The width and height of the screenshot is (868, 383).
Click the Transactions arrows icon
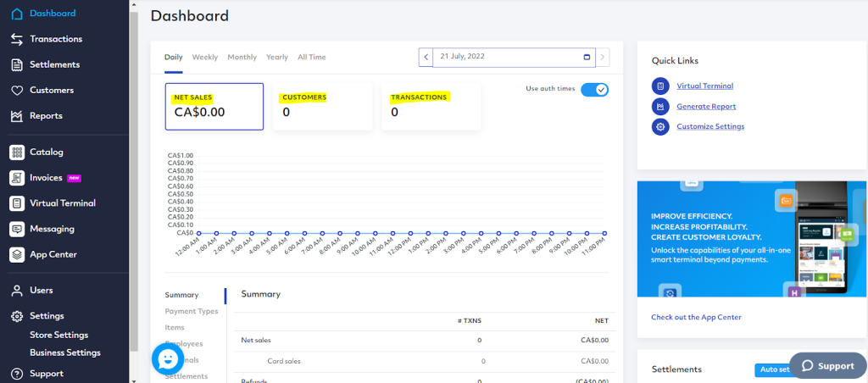coord(17,39)
